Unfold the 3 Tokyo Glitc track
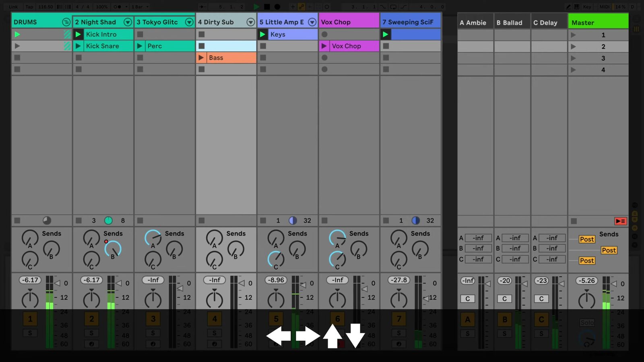Image resolution: width=644 pixels, height=362 pixels. (x=189, y=22)
